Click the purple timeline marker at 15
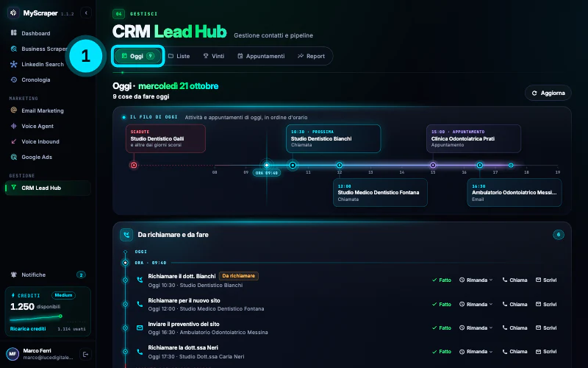The width and height of the screenshot is (588, 368). coord(433,165)
